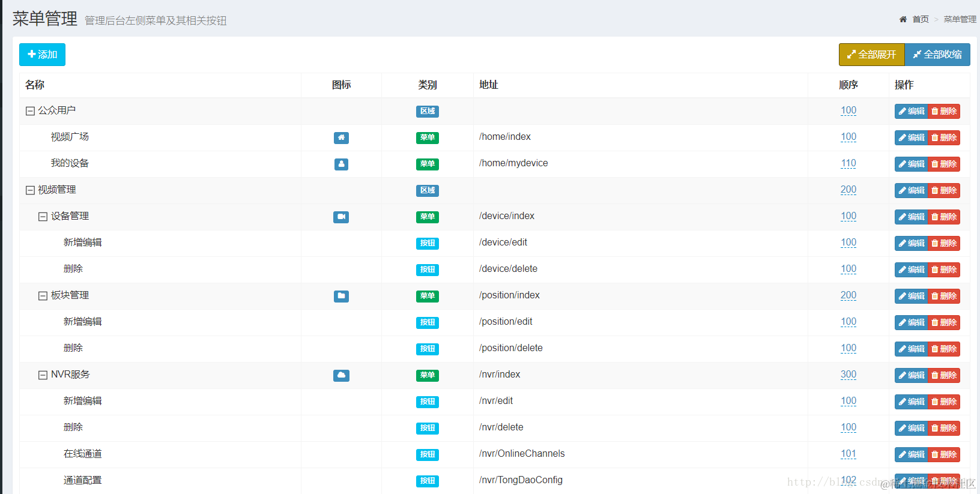Click the 名称 column header
980x494 pixels.
click(35, 85)
